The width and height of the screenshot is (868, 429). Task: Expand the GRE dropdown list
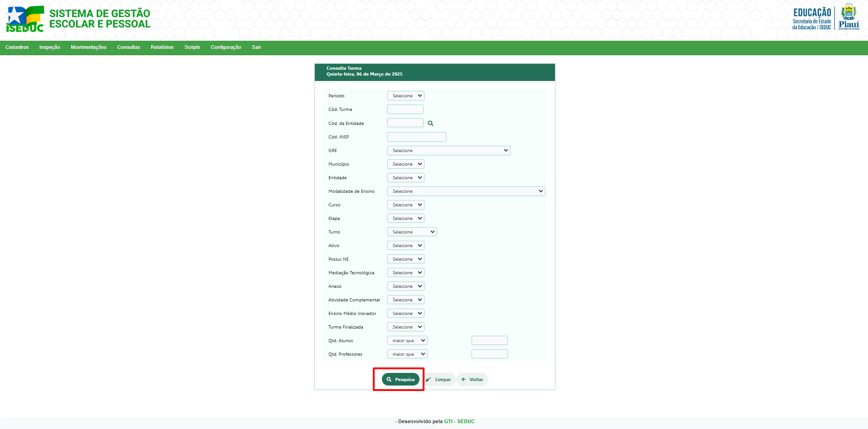tap(448, 151)
